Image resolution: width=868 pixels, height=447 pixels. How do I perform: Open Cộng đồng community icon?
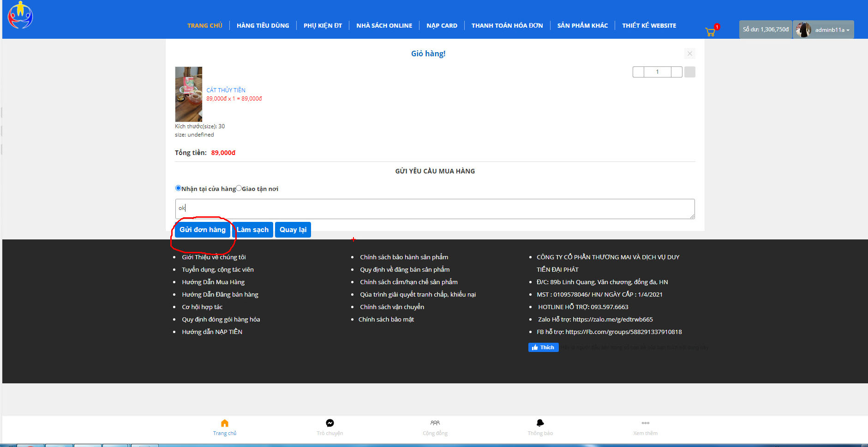(x=435, y=423)
